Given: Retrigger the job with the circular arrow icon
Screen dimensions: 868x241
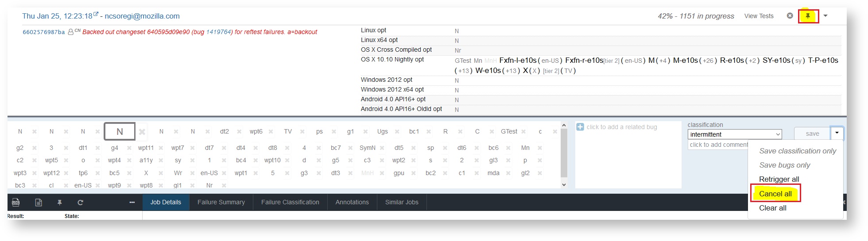Looking at the screenshot, I should pyautogui.click(x=80, y=203).
